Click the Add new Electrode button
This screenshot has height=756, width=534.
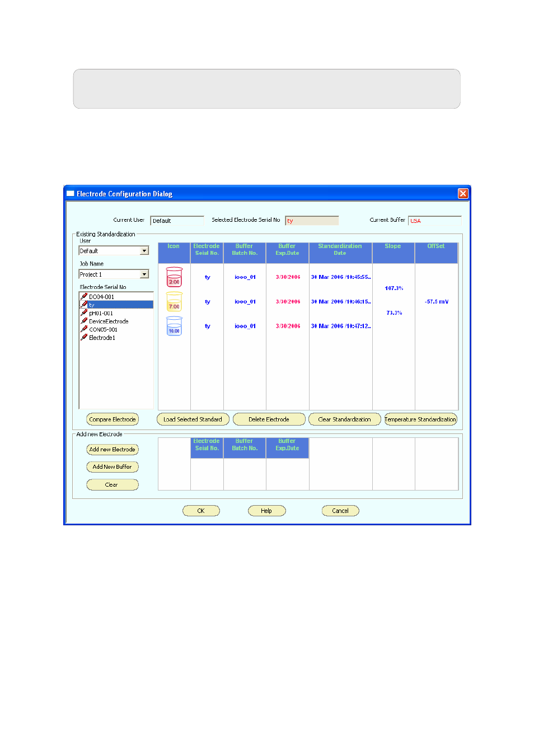(113, 450)
